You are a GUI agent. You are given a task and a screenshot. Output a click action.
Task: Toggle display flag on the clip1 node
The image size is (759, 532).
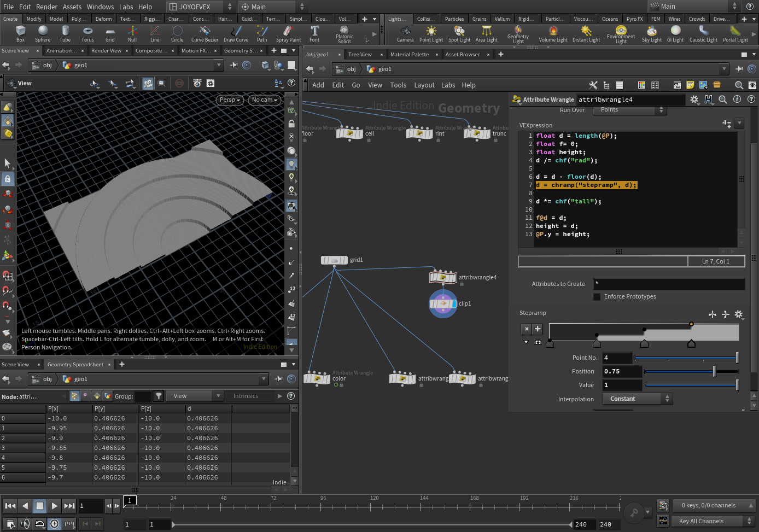click(x=454, y=304)
